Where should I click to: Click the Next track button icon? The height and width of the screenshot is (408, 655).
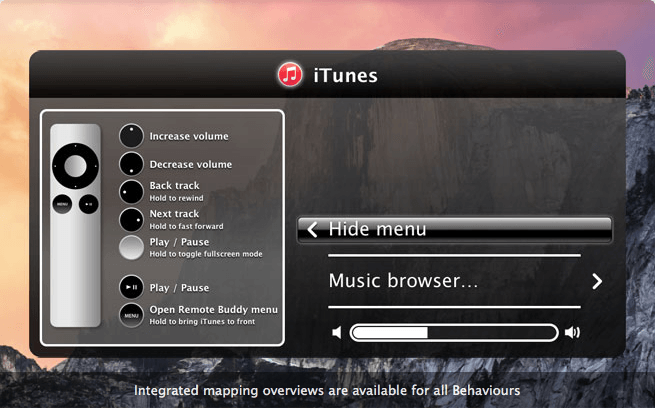click(132, 220)
